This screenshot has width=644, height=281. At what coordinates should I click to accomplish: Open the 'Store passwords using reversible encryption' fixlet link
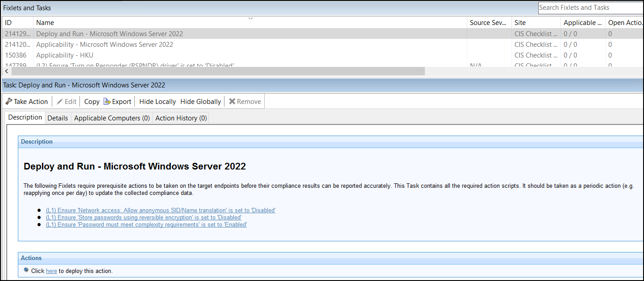pos(143,217)
